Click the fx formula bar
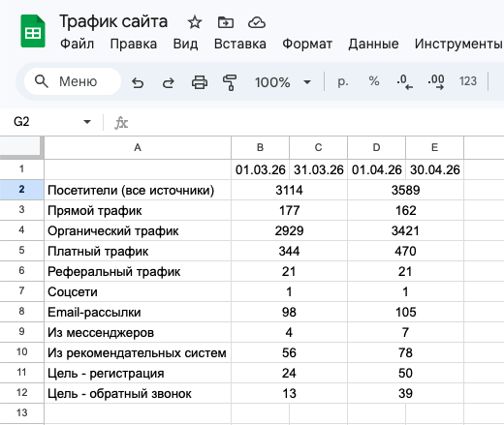The height and width of the screenshot is (425, 504). (x=303, y=123)
